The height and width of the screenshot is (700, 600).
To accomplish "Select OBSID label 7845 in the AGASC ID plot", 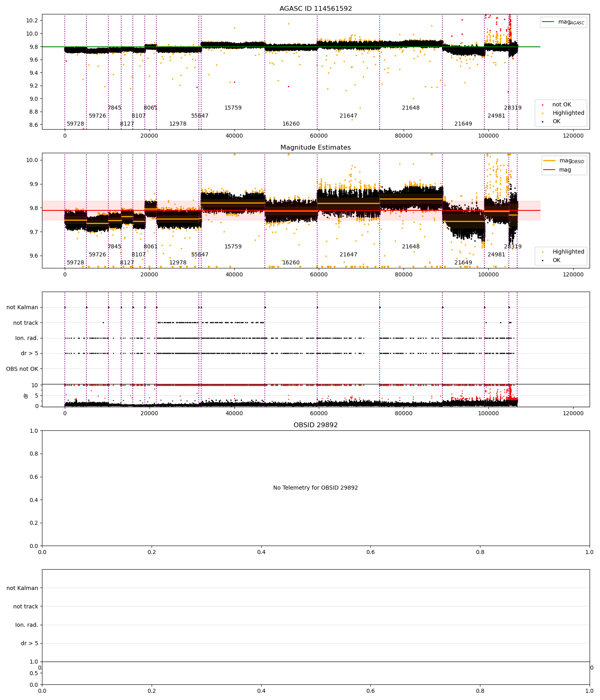I will (x=114, y=108).
